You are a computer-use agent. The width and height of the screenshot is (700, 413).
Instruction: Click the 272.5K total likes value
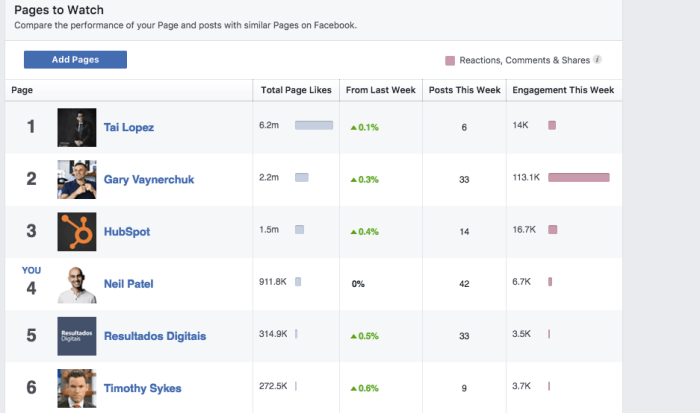[273, 387]
